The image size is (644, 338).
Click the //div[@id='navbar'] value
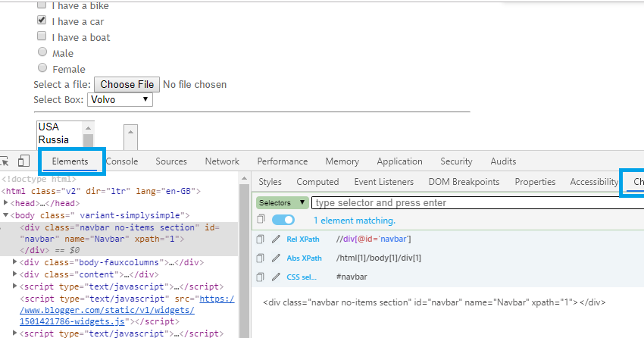pos(374,239)
